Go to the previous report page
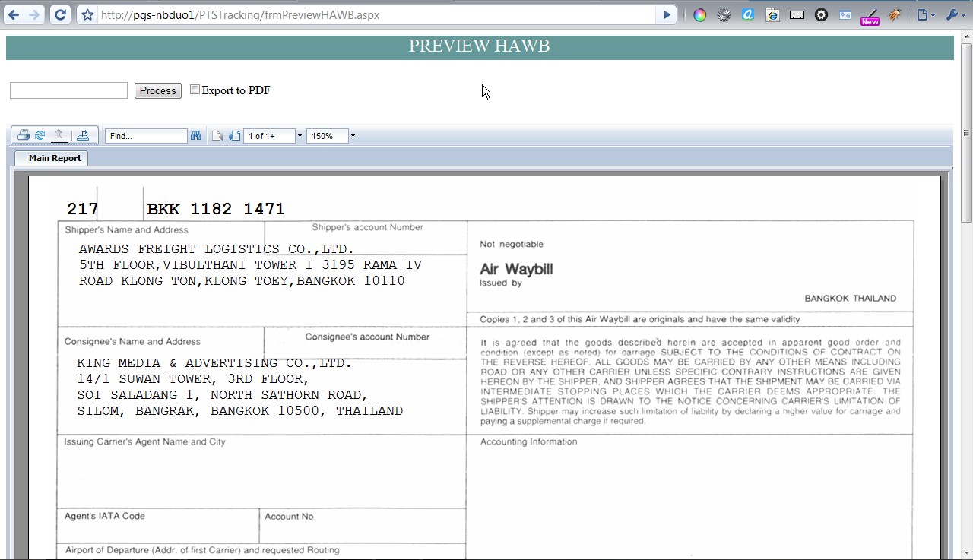The width and height of the screenshot is (973, 560). 217,136
